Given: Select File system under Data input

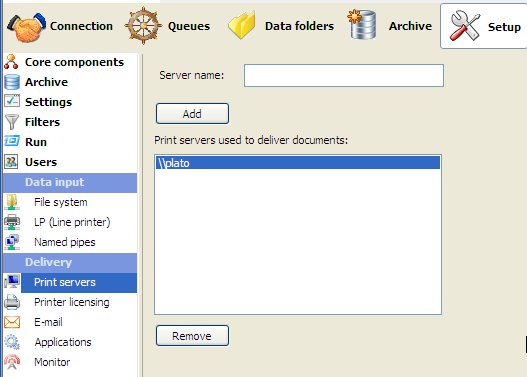Looking at the screenshot, I should click(x=60, y=202).
